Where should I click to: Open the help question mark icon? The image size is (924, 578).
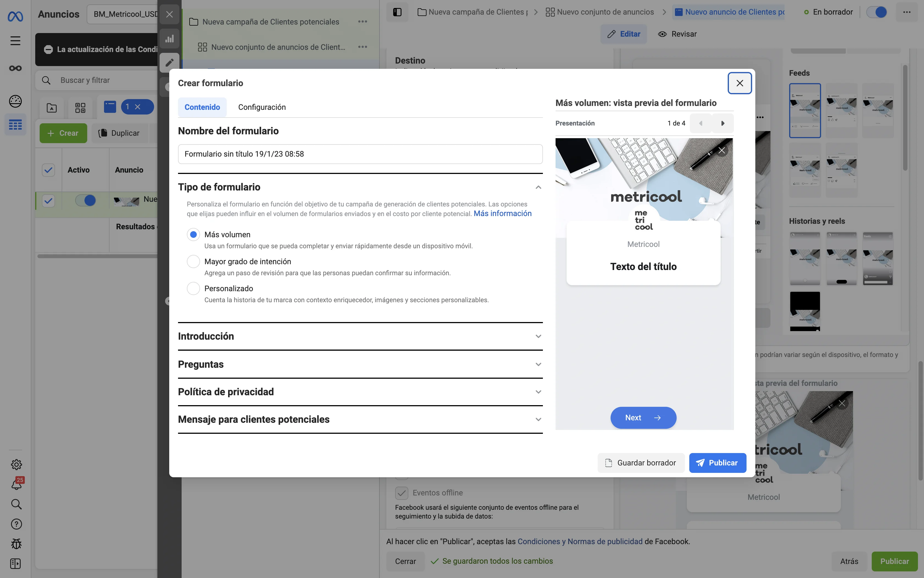[x=17, y=524]
